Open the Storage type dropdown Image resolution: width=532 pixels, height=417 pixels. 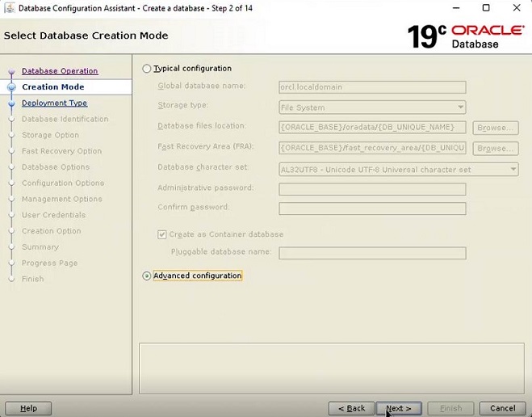[x=372, y=107]
